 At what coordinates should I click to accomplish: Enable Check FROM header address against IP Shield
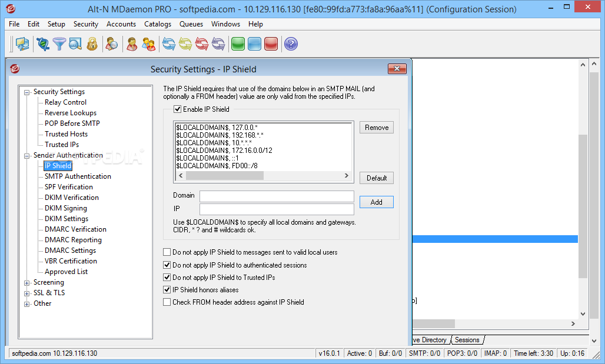(167, 302)
